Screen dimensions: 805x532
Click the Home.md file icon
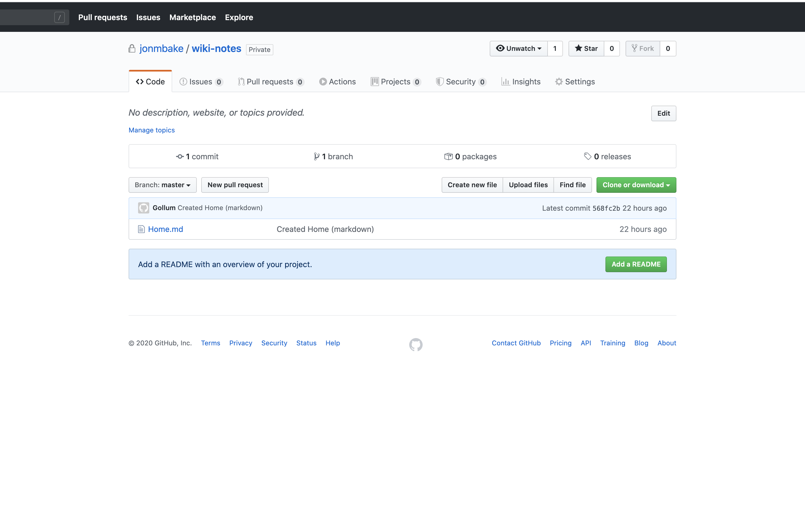(141, 229)
